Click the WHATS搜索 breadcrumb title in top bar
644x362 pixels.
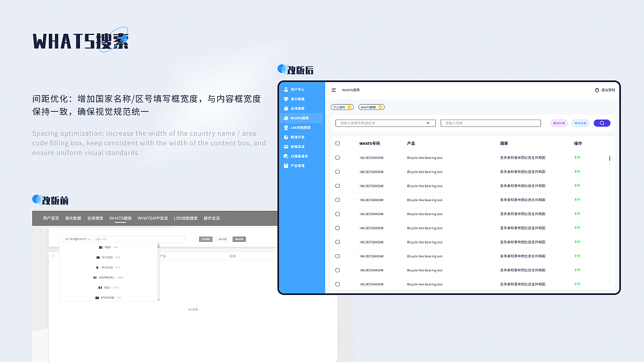click(x=351, y=90)
